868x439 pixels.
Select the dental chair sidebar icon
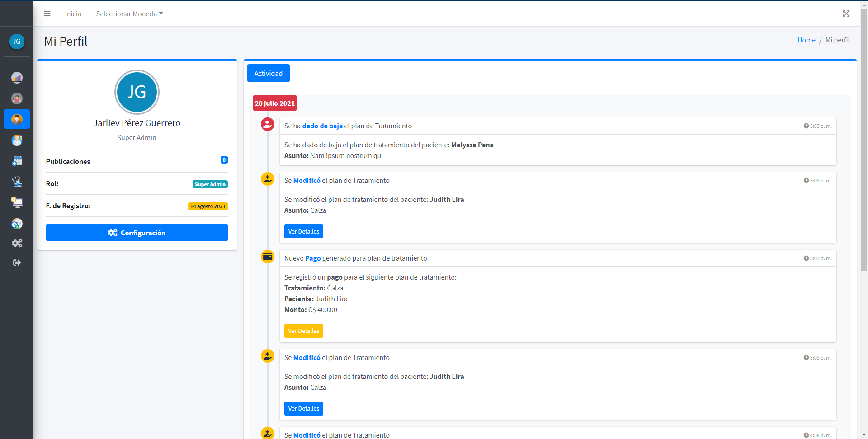point(17,182)
